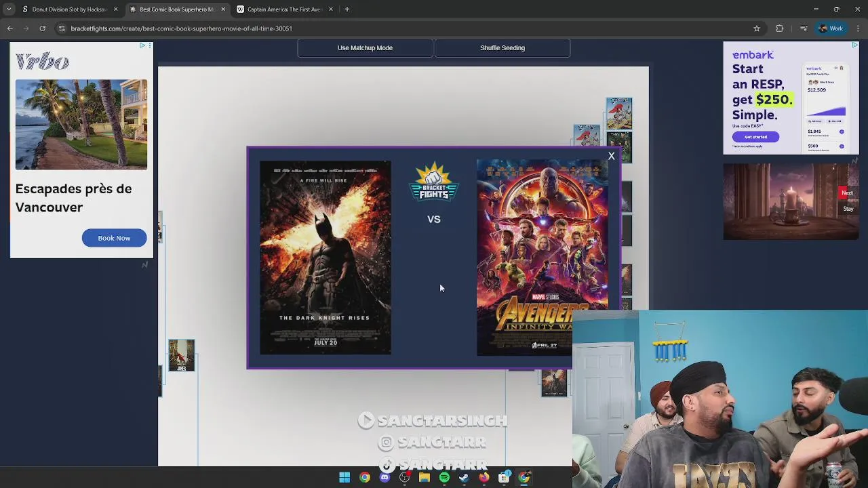Image resolution: width=868 pixels, height=488 pixels.
Task: Reload the current page
Action: [x=42, y=28]
